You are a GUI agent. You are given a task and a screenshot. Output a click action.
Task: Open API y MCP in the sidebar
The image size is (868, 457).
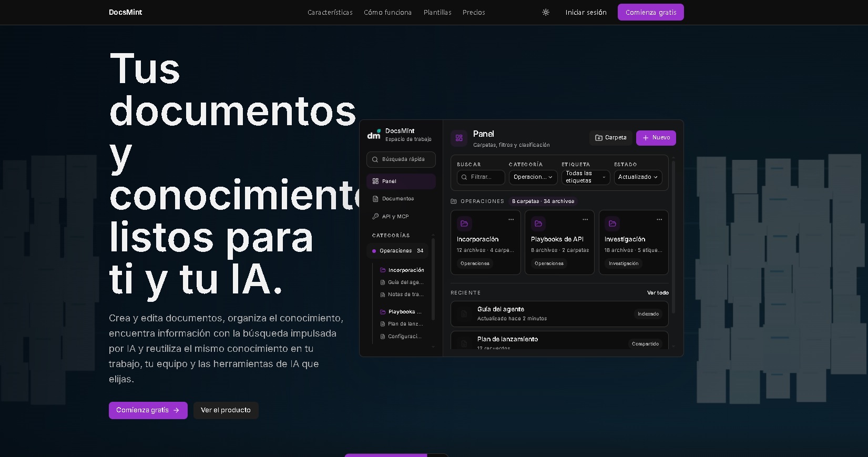tap(401, 216)
